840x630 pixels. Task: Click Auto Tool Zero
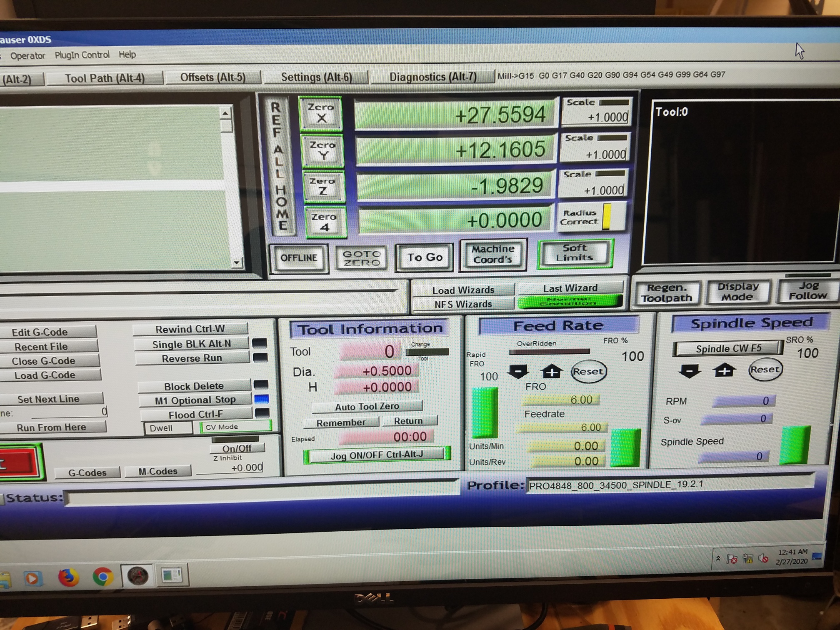point(367,406)
